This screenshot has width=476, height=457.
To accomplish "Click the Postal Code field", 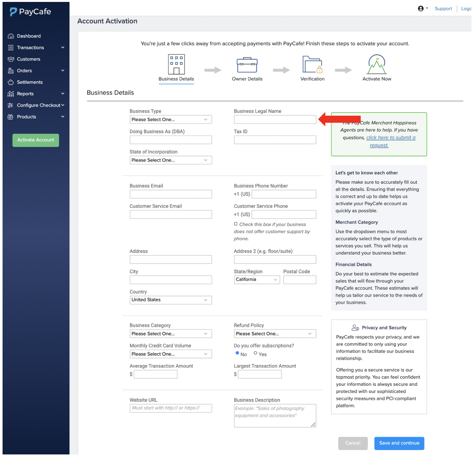I will 300,280.
